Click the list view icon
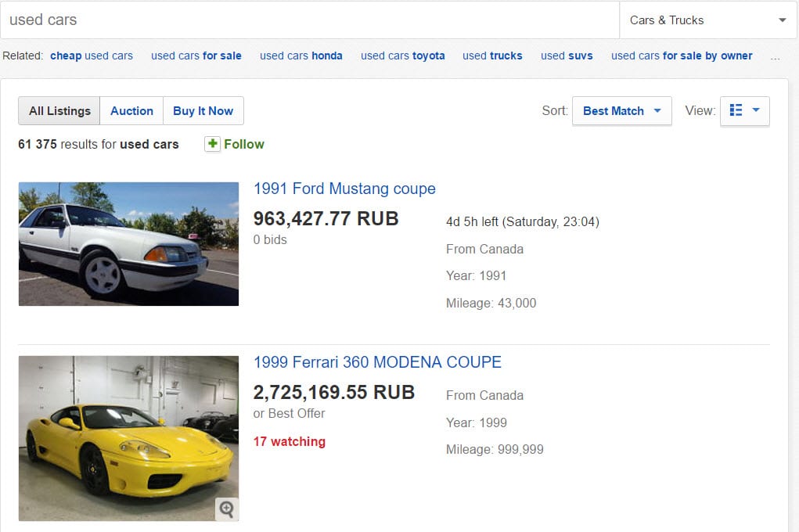 coord(736,110)
